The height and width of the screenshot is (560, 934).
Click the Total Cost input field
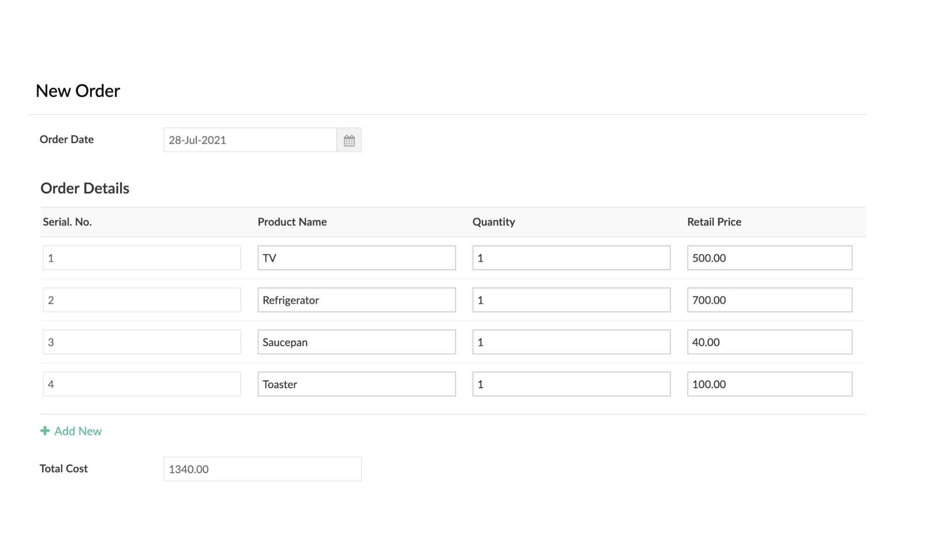pyautogui.click(x=262, y=468)
